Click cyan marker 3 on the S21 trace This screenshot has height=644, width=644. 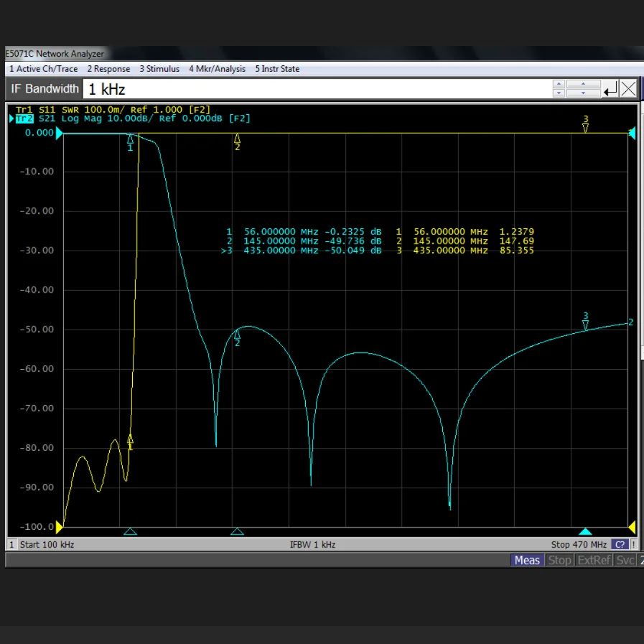point(585,325)
